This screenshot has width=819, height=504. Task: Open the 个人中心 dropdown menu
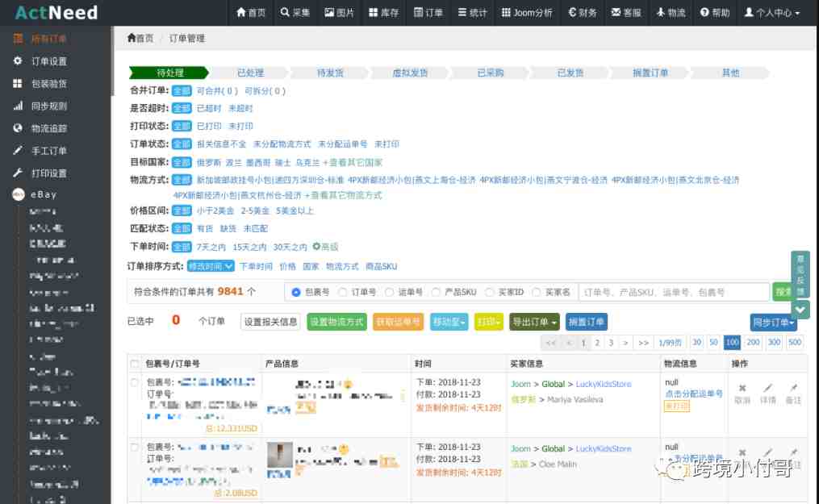coord(771,12)
